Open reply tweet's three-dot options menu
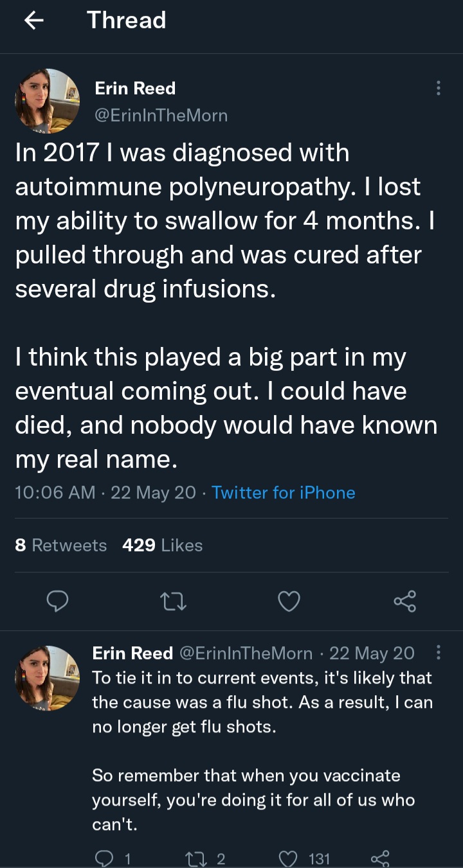The image size is (463, 868). (x=438, y=653)
